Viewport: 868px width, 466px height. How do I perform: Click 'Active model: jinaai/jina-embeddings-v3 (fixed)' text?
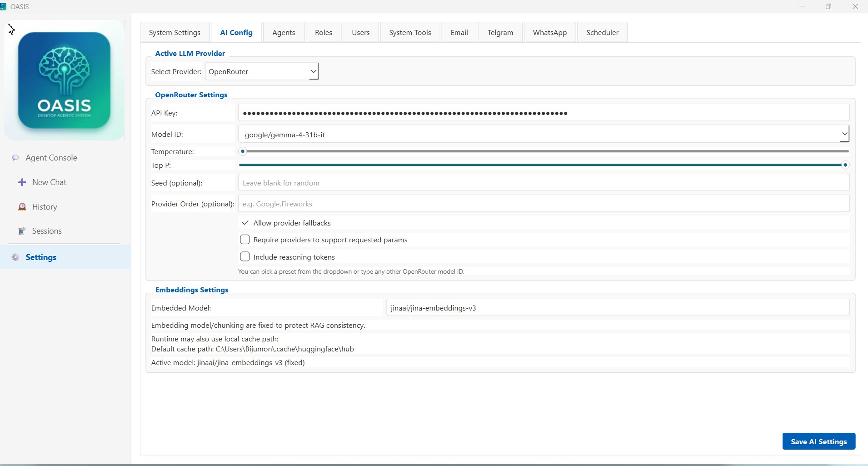point(228,363)
